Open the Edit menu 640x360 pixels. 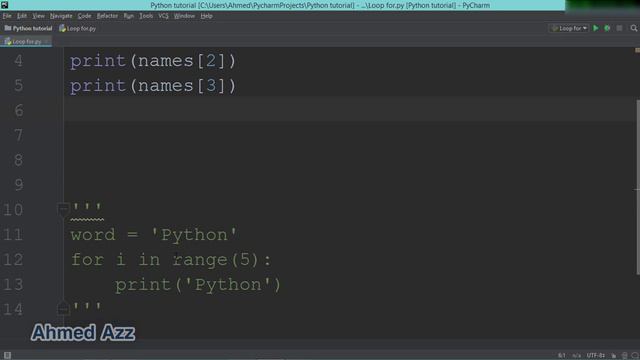(x=22, y=16)
